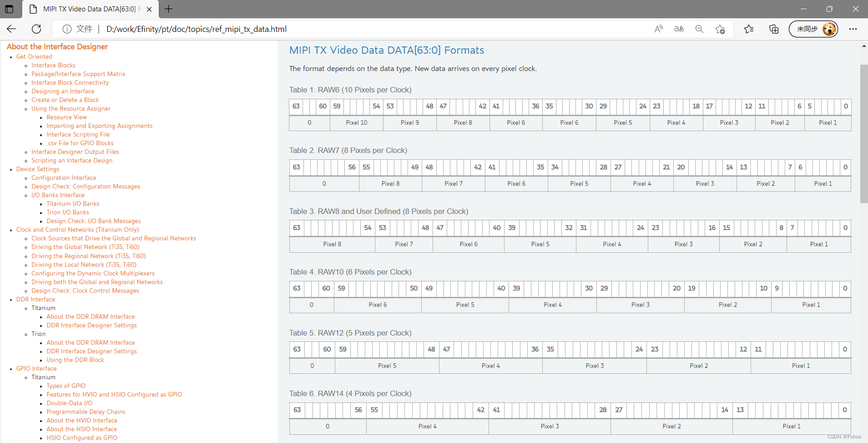The width and height of the screenshot is (868, 443).
Task: Open Designing an Interface link
Action: [63, 91]
